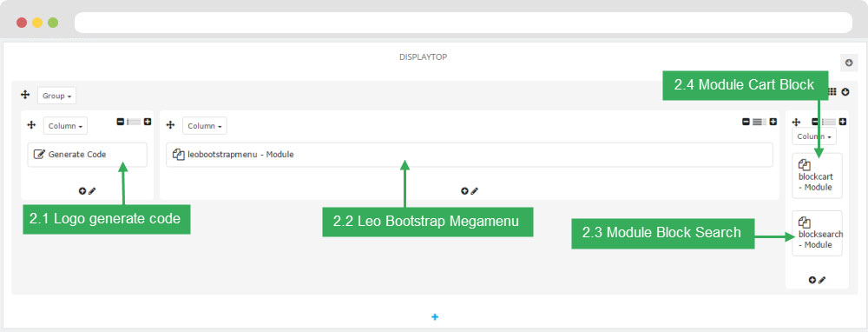The width and height of the screenshot is (868, 332).
Task: Add new group with blue plus
Action: [x=435, y=317]
